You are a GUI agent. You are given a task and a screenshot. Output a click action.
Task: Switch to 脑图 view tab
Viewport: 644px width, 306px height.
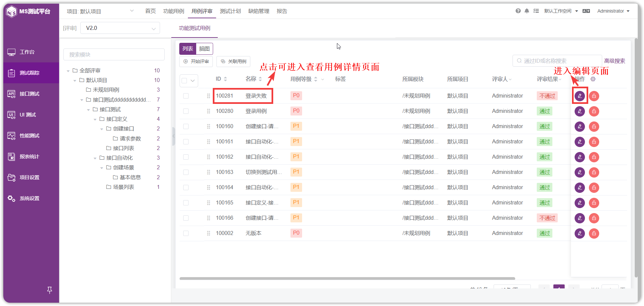point(204,49)
